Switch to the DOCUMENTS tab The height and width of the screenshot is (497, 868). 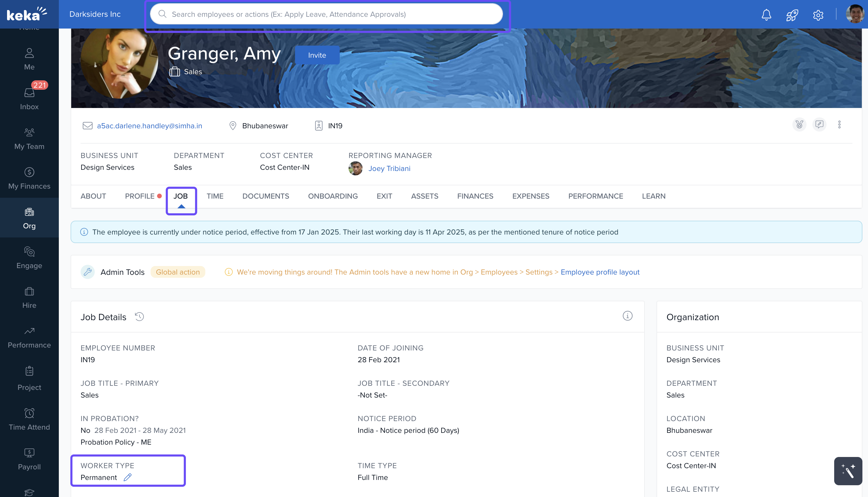265,196
